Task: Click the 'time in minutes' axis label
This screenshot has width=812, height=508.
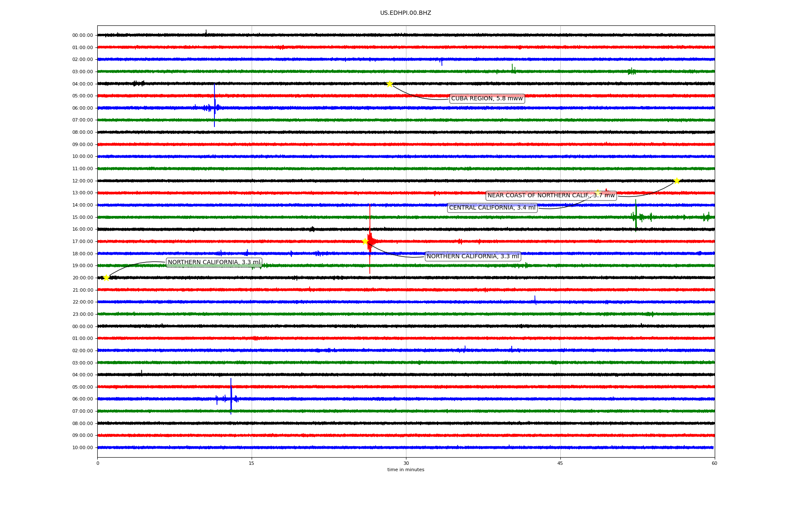Action: pyautogui.click(x=405, y=469)
